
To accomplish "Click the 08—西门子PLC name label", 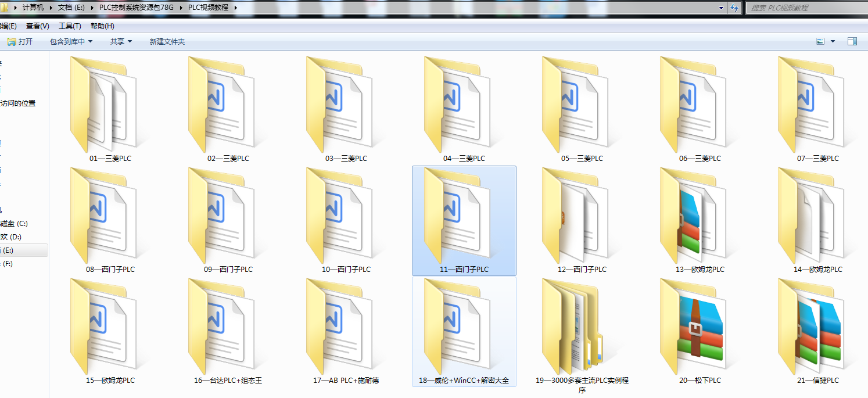I will coord(110,269).
